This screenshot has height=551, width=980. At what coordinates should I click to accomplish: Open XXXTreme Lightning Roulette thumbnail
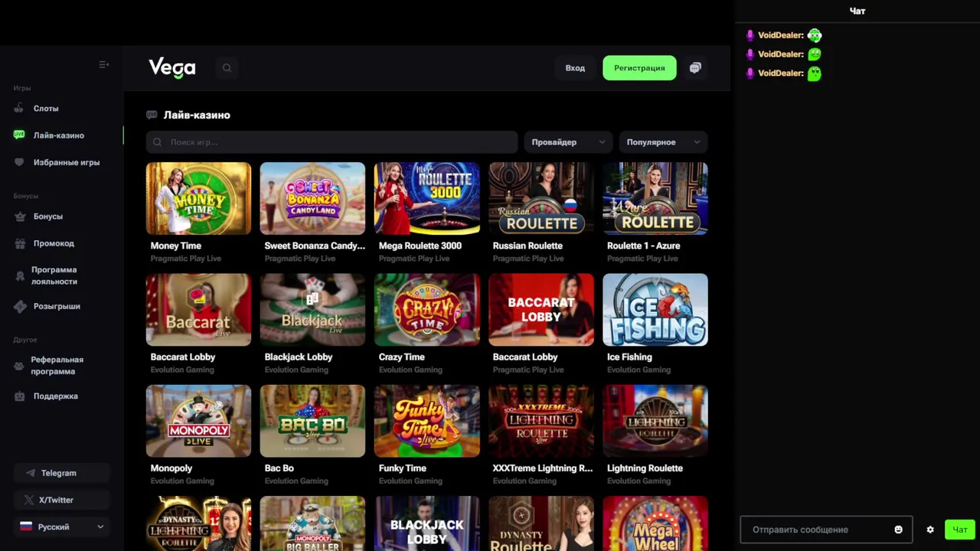541,421
